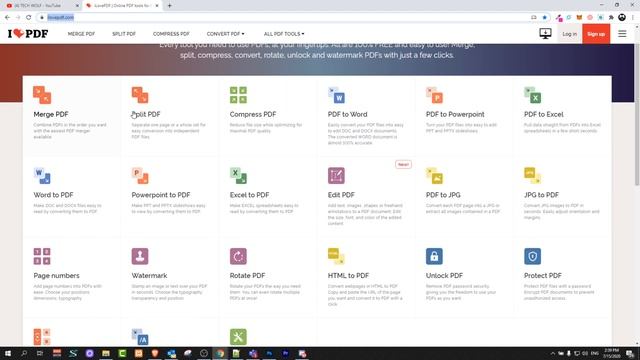Open the Page numbers icon
This screenshot has width=640, height=360.
(x=42, y=256)
